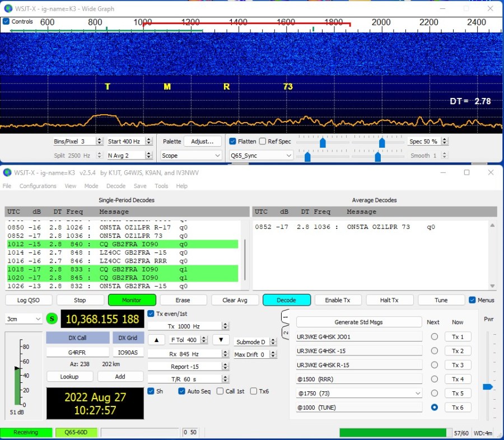Click the Enable Tx button
The height and width of the screenshot is (440, 504).
click(x=338, y=300)
